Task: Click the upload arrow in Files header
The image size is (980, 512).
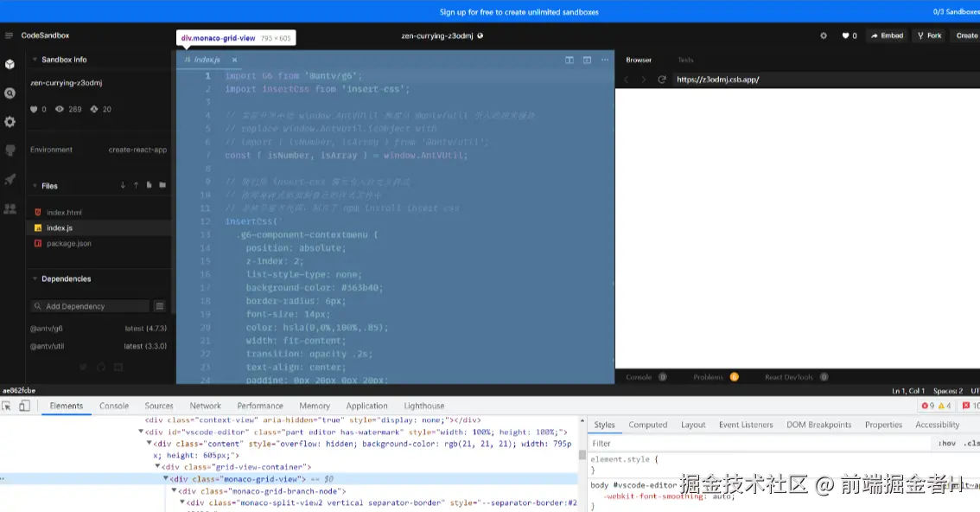Action: coord(136,186)
